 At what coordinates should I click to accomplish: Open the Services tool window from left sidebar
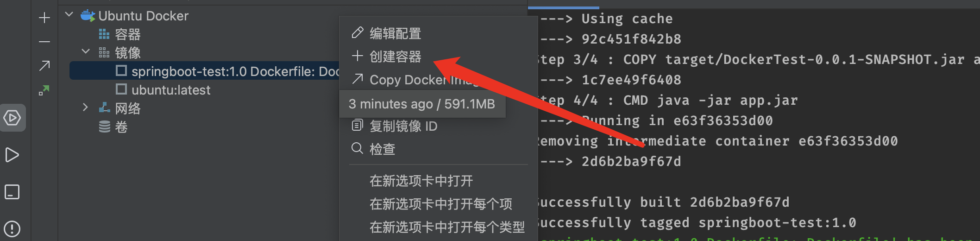[x=13, y=118]
